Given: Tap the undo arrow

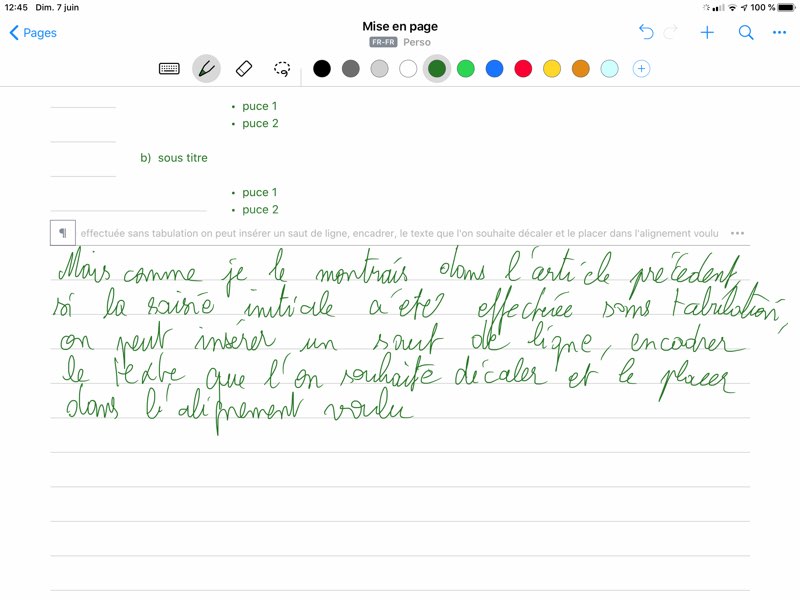Looking at the screenshot, I should point(646,33).
